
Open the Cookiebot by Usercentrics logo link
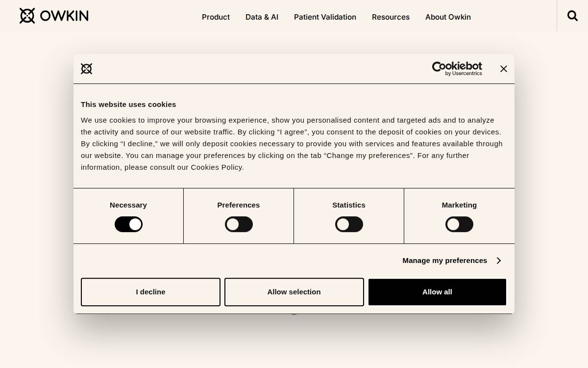(x=457, y=69)
